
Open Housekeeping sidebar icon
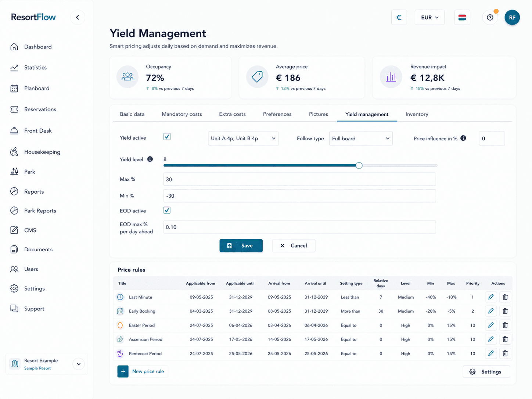pyautogui.click(x=14, y=152)
